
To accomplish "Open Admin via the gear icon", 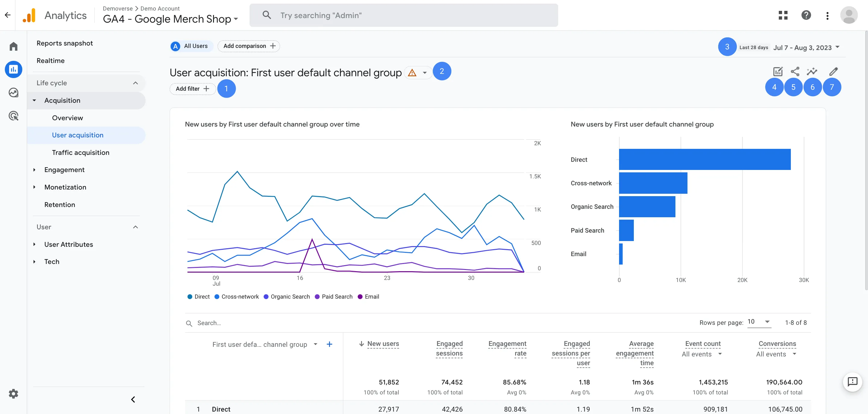I will tap(14, 394).
